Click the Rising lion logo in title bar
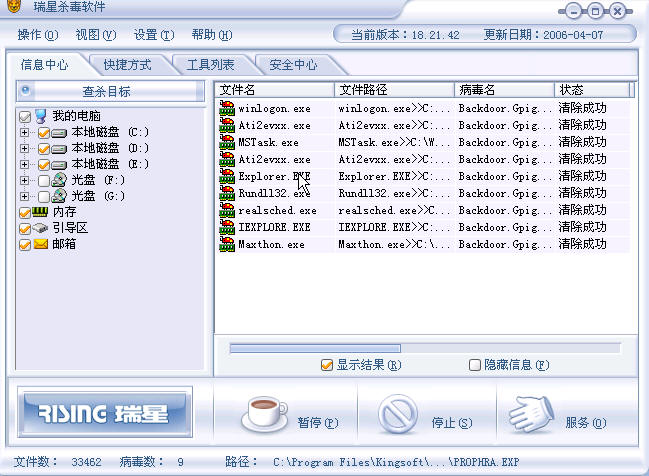The width and height of the screenshot is (649, 476). pos(14,6)
